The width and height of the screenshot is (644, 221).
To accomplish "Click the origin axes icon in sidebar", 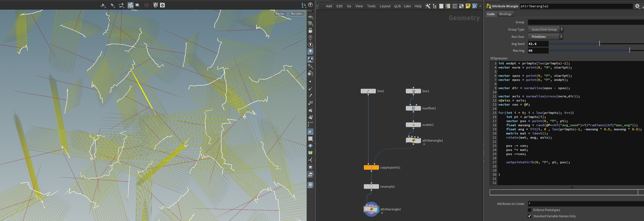I will 310,160.
